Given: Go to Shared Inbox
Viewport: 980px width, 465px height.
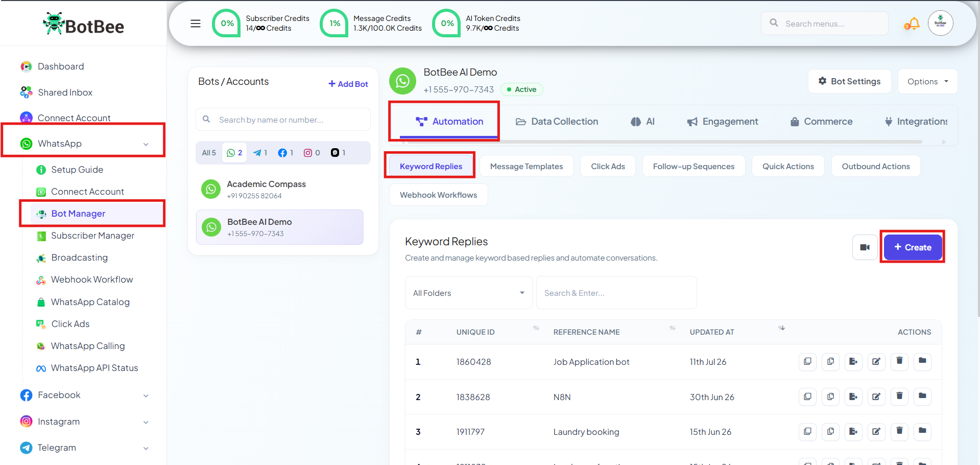Looking at the screenshot, I should coord(65,92).
